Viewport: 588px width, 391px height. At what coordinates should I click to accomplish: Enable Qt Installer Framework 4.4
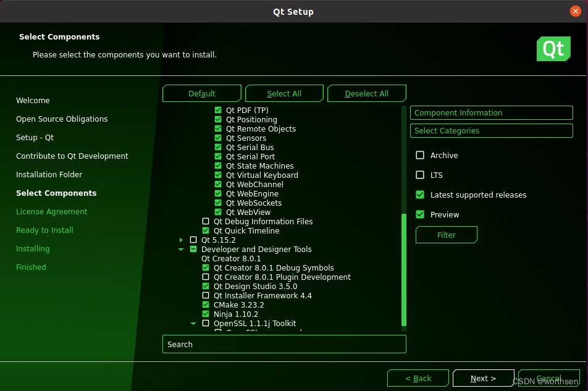(x=206, y=295)
